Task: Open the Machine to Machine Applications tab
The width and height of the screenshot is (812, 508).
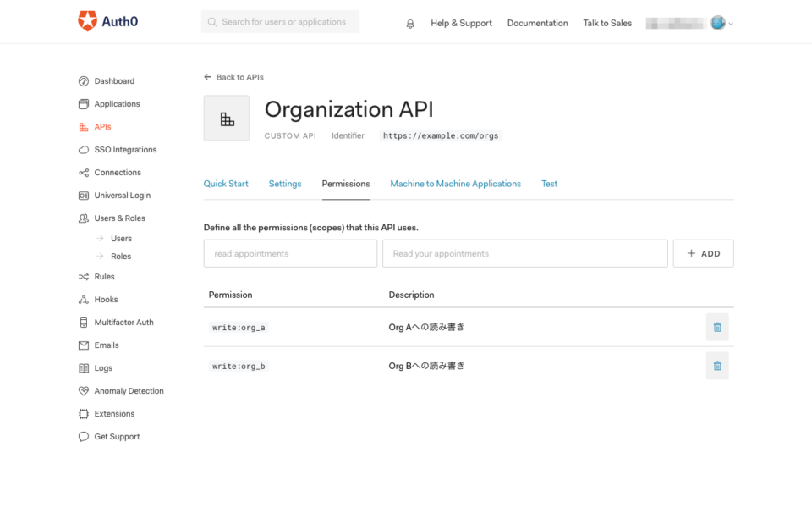Action: tap(455, 183)
